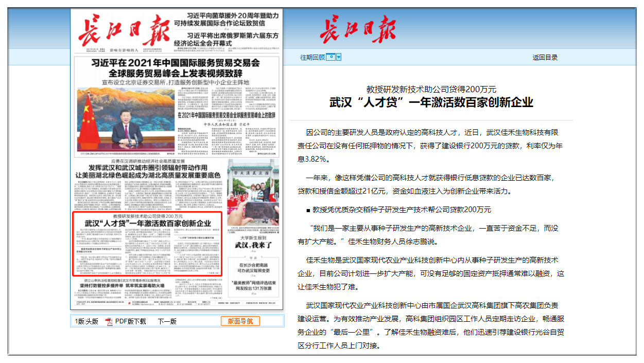Click the 返回目录 link

tap(545, 57)
